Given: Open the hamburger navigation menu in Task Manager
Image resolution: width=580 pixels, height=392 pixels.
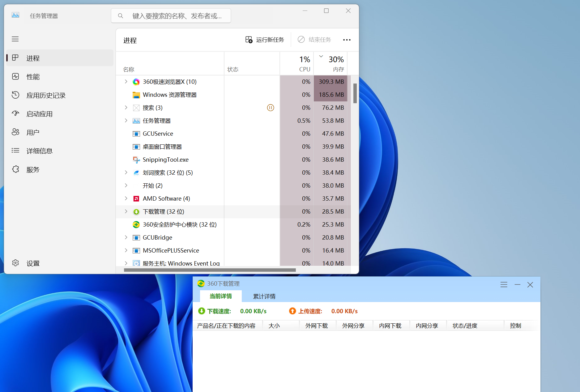Looking at the screenshot, I should click(15, 39).
